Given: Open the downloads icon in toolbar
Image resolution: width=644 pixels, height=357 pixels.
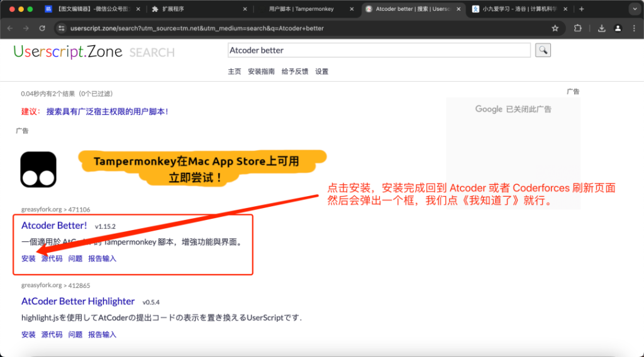Looking at the screenshot, I should click(601, 28).
